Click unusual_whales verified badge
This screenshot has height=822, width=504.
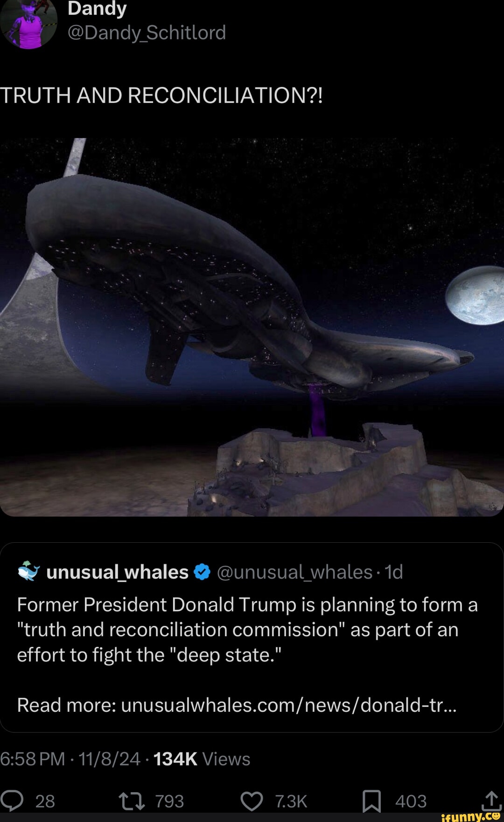pyautogui.click(x=202, y=572)
